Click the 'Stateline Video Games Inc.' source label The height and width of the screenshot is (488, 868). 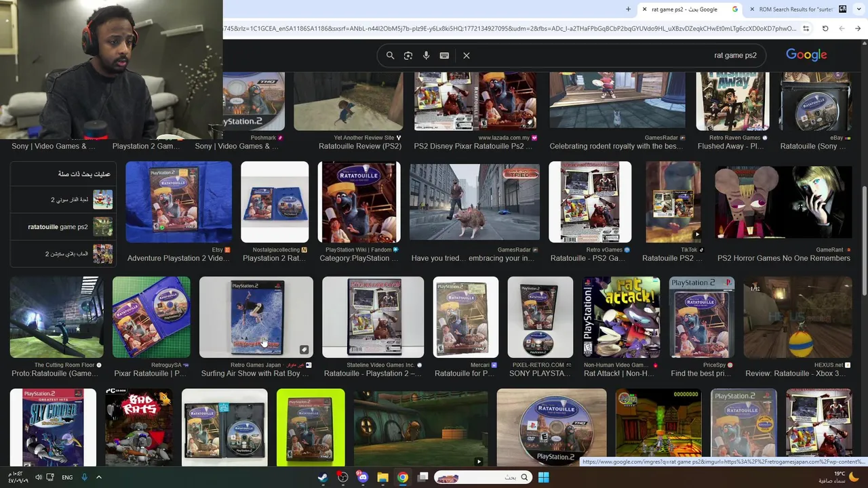coord(380,365)
